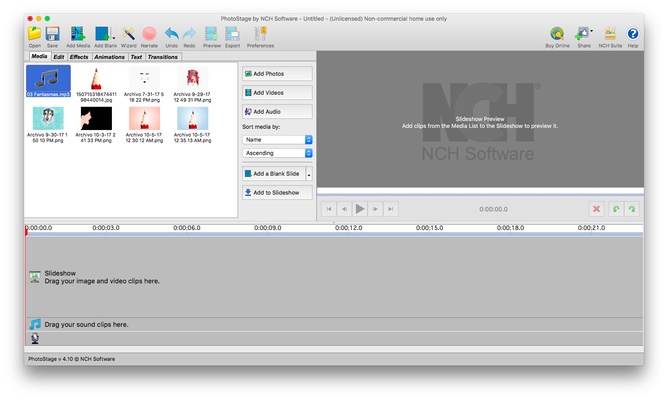Click the 0:00:00.0 preview time display

[x=493, y=209]
